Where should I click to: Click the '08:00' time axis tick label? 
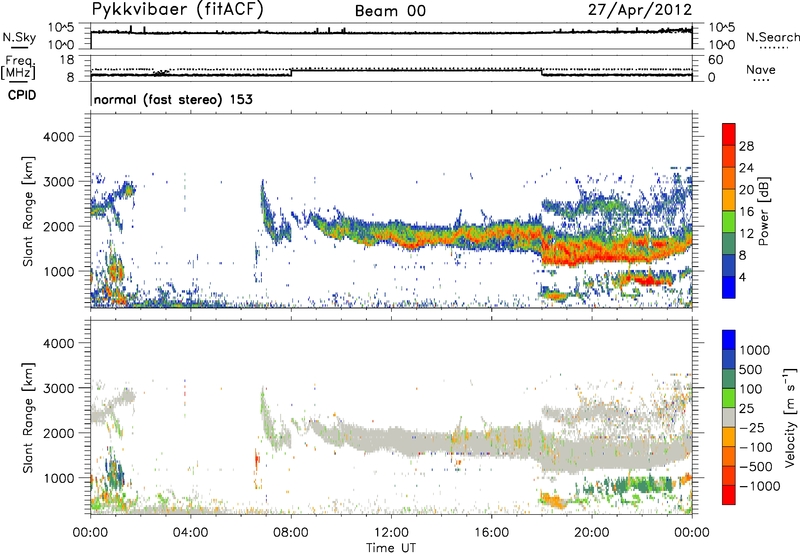(291, 533)
